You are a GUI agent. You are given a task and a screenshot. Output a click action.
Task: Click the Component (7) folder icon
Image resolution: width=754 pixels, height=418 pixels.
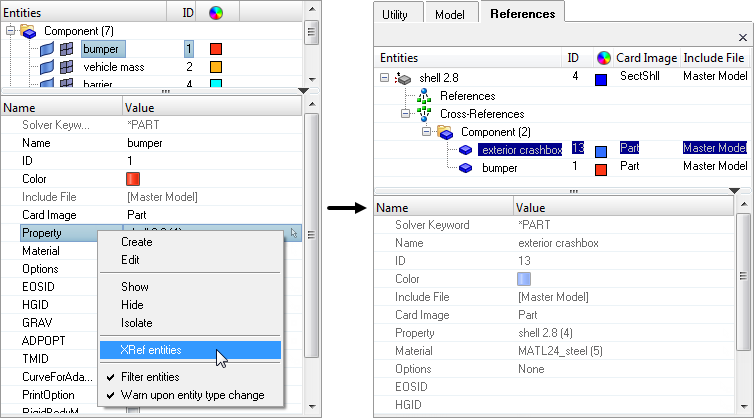click(x=28, y=31)
